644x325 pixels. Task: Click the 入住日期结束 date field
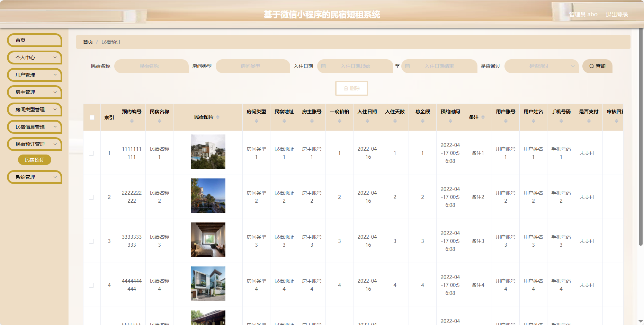[x=439, y=66]
